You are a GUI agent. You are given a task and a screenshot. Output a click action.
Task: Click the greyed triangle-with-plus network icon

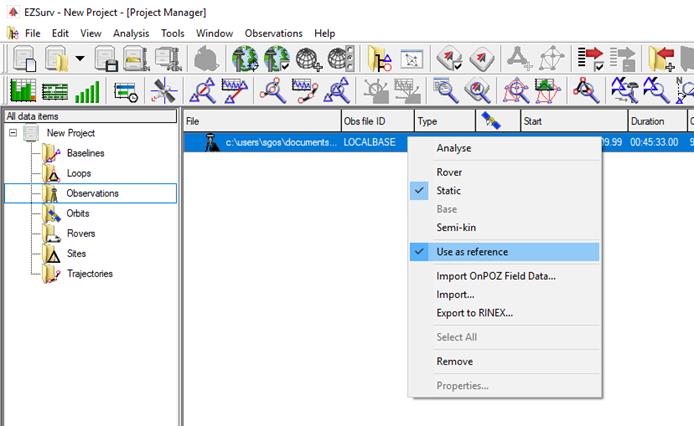(520, 58)
